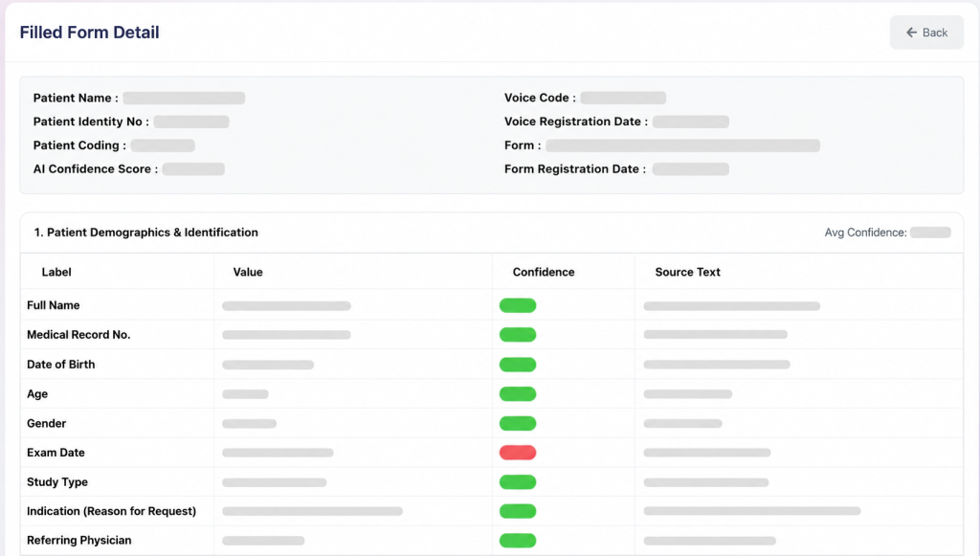
Task: Select the Medical Record No. row label
Action: [78, 335]
